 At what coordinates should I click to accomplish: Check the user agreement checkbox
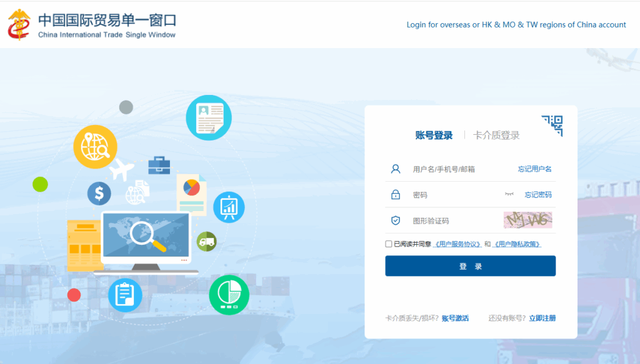pos(388,243)
